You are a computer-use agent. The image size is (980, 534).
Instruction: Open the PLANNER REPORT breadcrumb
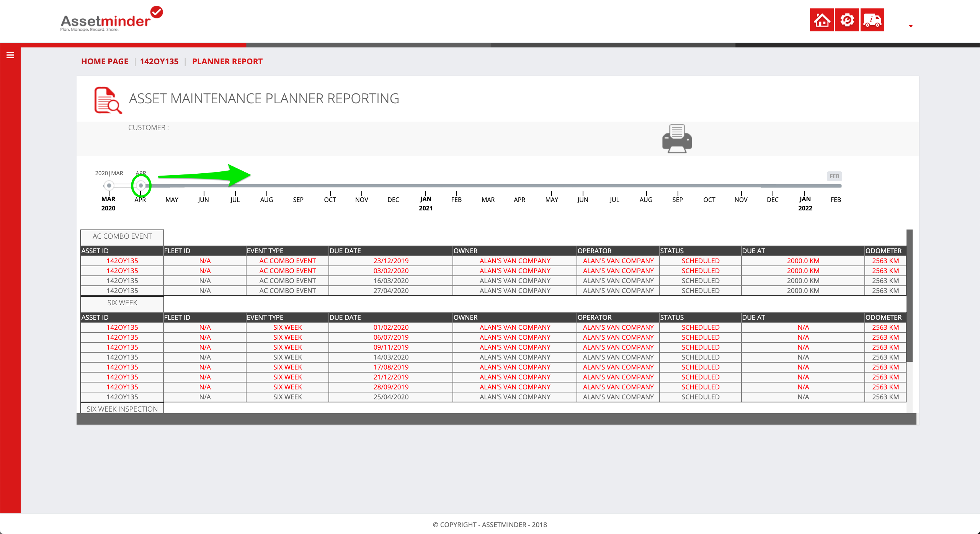pyautogui.click(x=227, y=61)
